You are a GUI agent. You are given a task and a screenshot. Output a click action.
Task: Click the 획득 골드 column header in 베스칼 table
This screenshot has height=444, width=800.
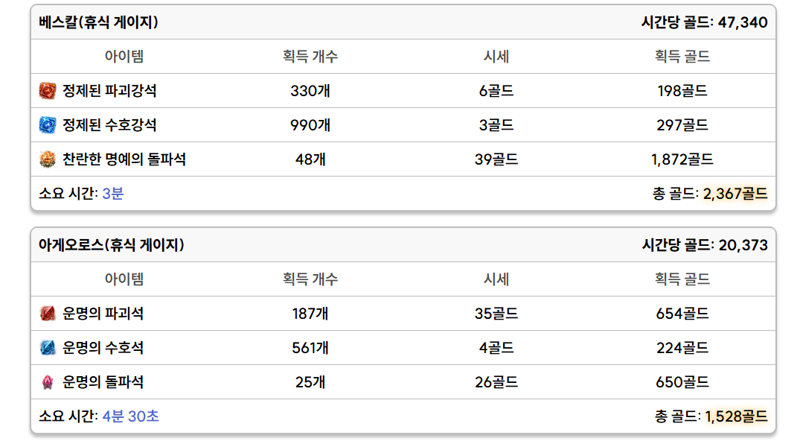tap(682, 56)
